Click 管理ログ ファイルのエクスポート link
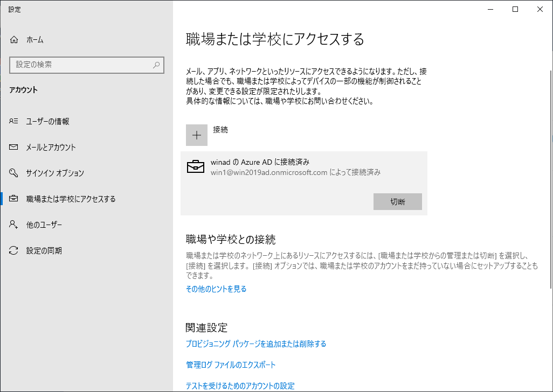Viewport: 553px width, 392px height. click(231, 365)
